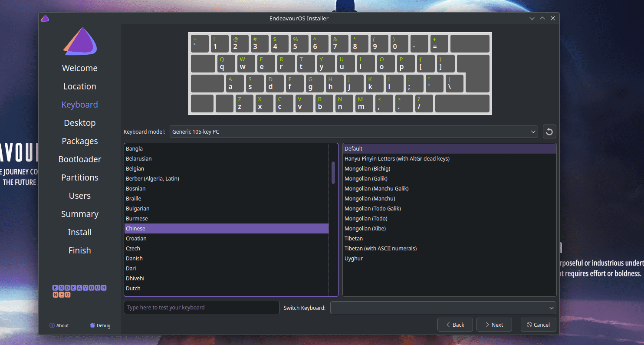
Task: Click the Endeavour Neo branding badge
Action: [x=79, y=291]
